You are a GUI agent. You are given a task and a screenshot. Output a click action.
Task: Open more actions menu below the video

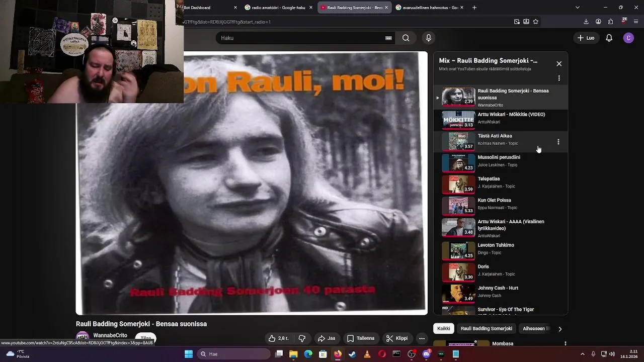click(x=422, y=338)
